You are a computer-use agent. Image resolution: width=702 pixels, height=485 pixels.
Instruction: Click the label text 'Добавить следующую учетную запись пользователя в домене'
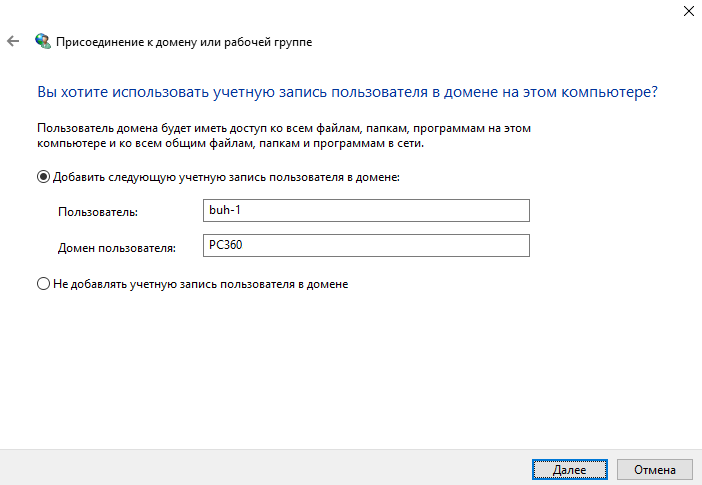(226, 177)
